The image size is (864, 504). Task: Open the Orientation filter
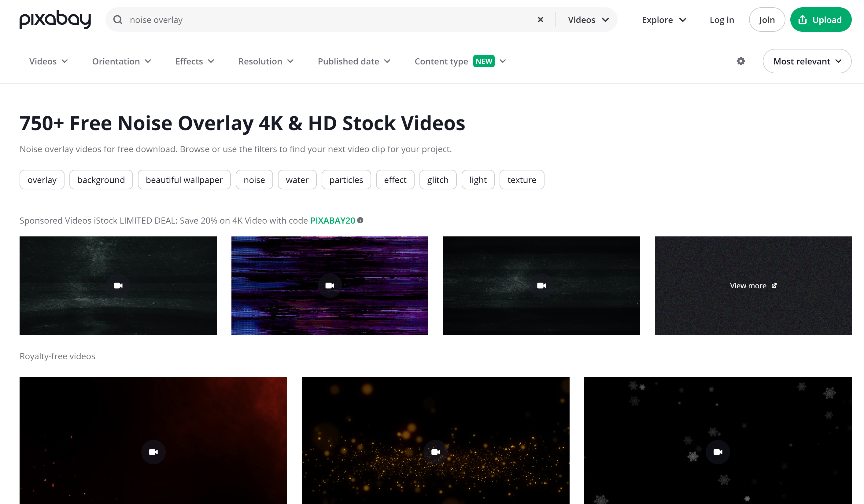click(122, 61)
